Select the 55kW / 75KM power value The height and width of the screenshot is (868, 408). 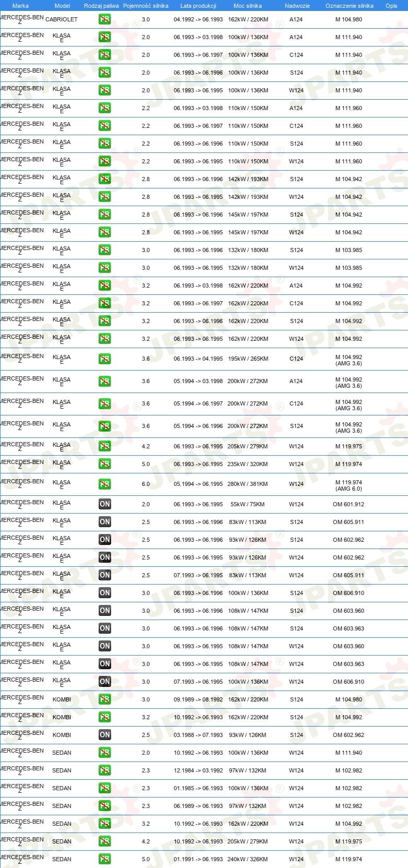(248, 504)
